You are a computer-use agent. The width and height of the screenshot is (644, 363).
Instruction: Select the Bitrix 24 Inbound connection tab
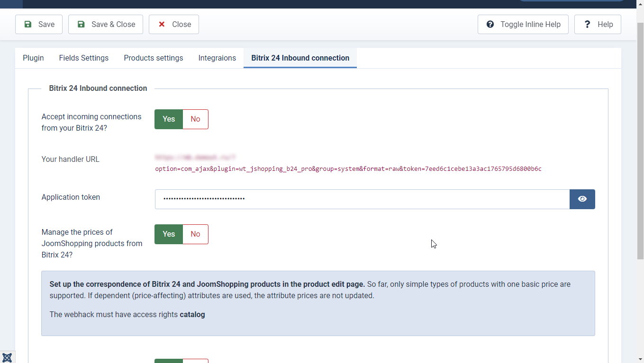(x=300, y=58)
